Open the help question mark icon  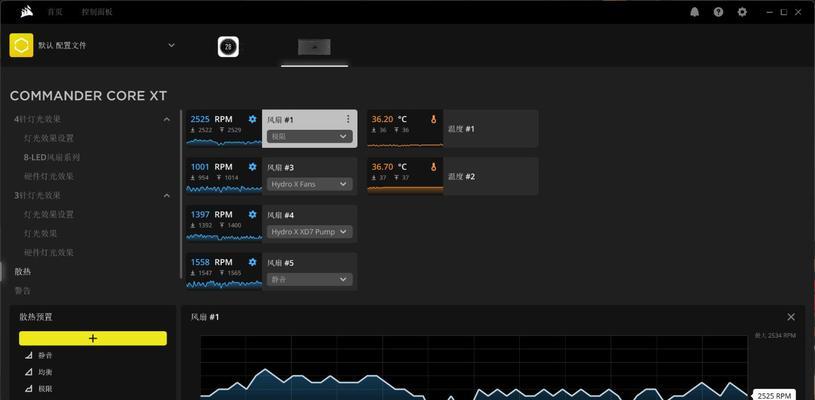pyautogui.click(x=718, y=12)
